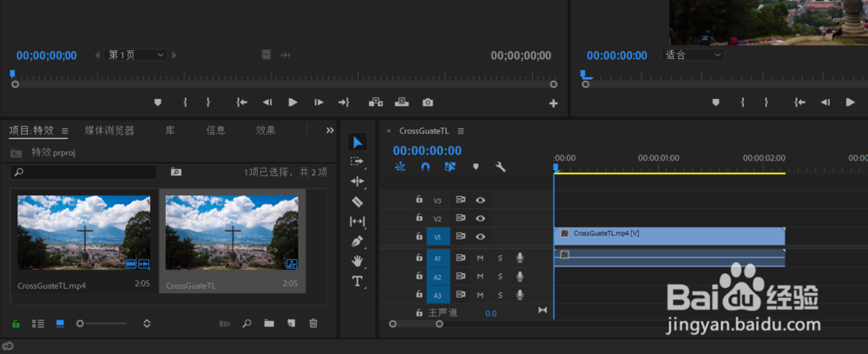868x354 pixels.
Task: Create new bin in project panel
Action: [x=269, y=324]
